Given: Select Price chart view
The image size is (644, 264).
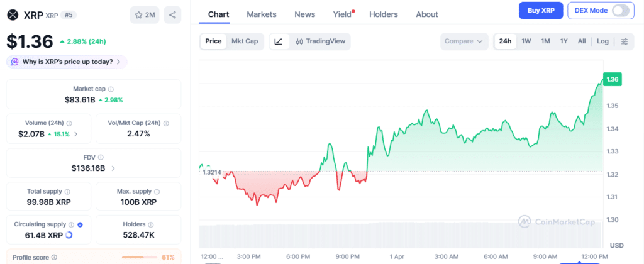Looking at the screenshot, I should point(213,41).
